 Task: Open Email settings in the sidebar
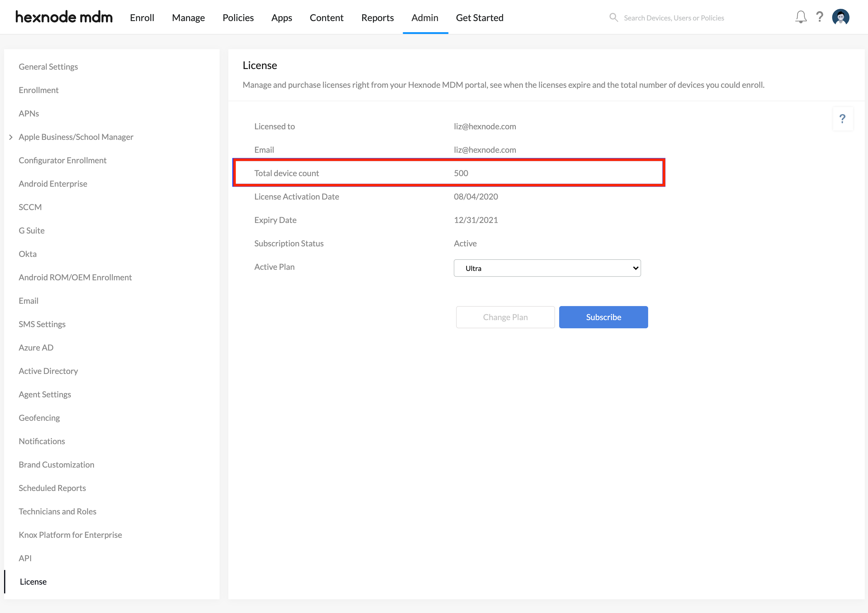click(x=28, y=301)
